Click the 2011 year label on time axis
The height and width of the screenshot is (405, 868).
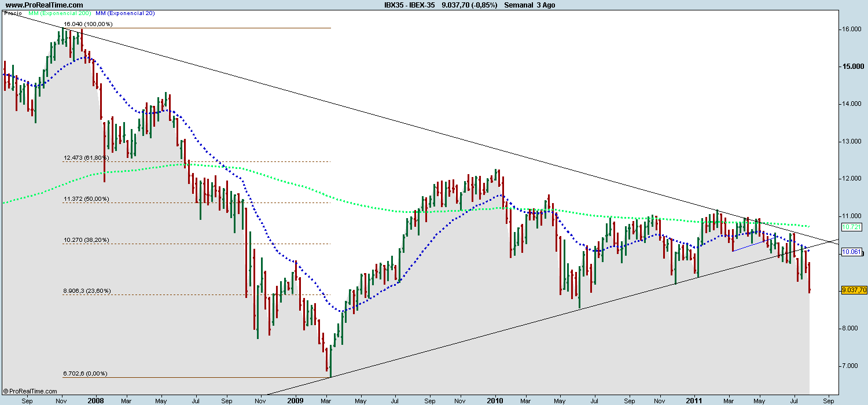tap(694, 400)
